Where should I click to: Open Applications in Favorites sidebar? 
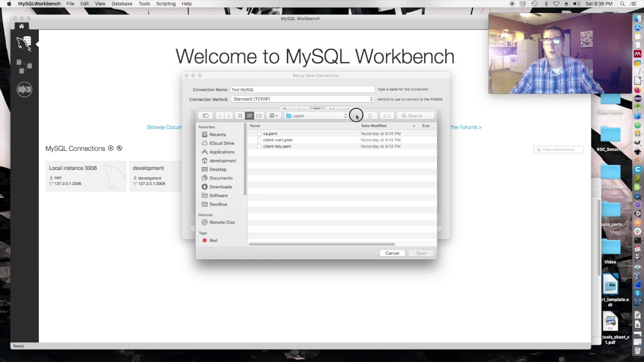coord(221,152)
